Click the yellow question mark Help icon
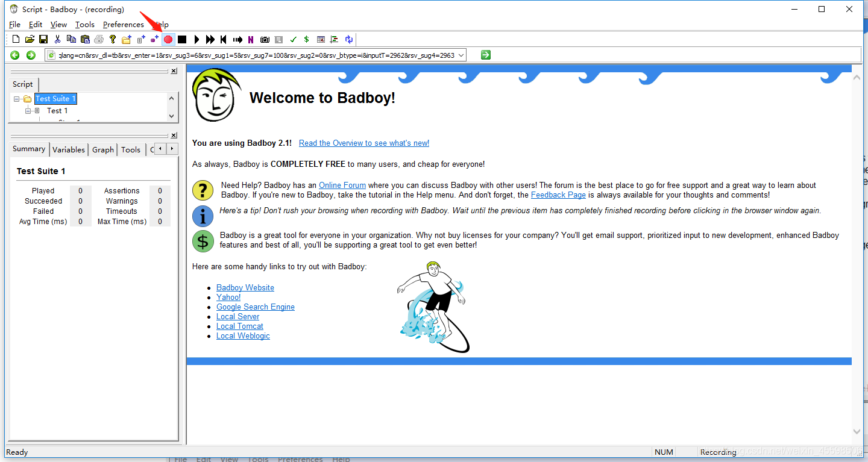868x462 pixels. (113, 39)
